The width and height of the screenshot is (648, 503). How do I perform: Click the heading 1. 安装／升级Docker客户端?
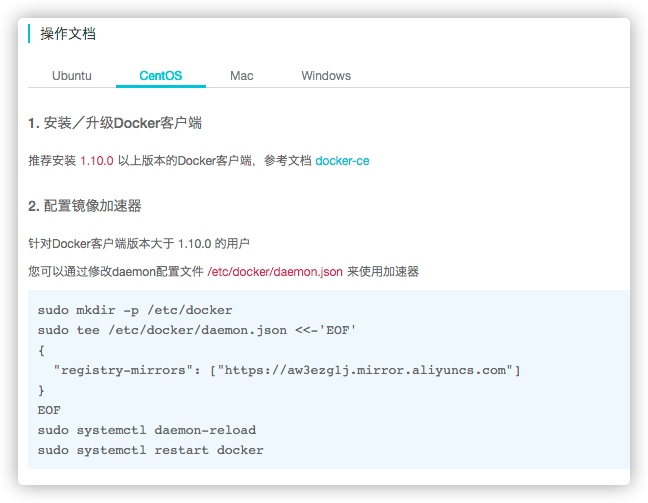115,123
